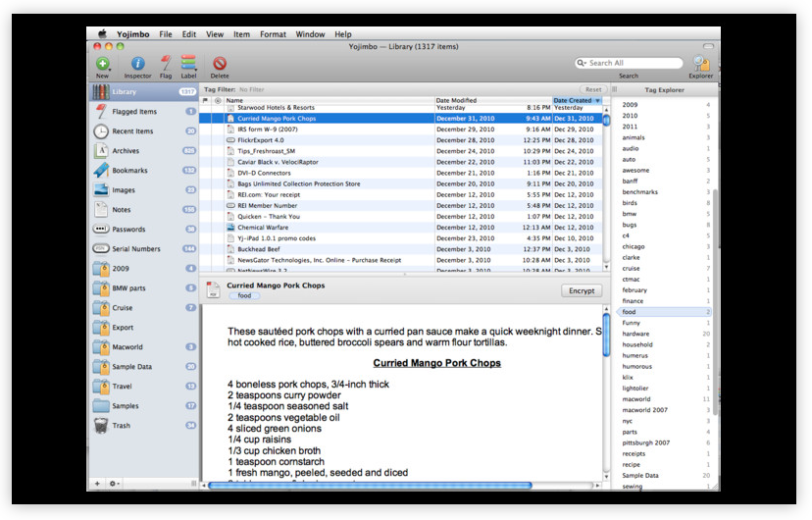
Task: Open the Bookmarks collection in sidebar
Action: pos(129,171)
